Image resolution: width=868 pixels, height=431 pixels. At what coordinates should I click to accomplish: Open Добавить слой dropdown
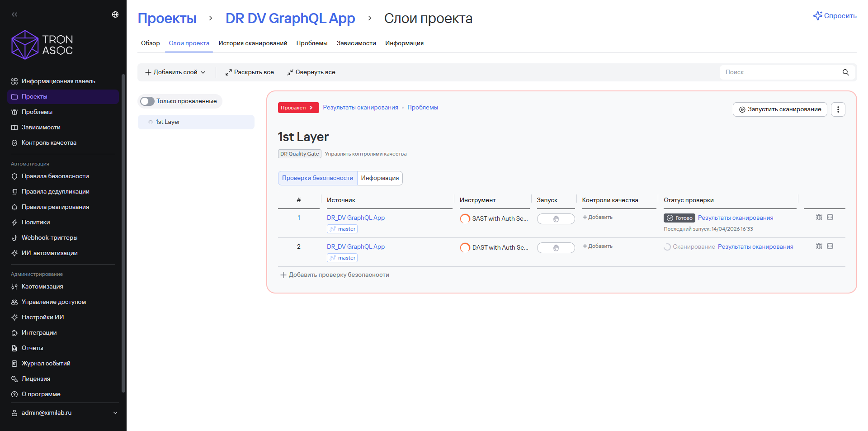175,72
